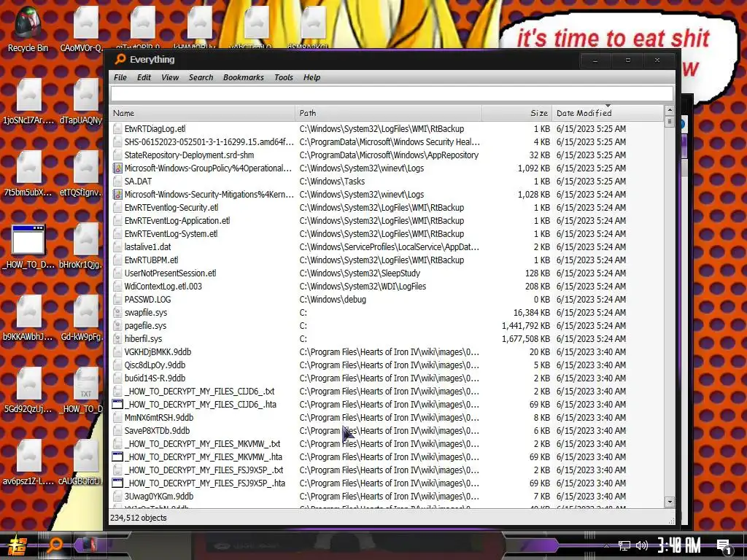Select VGKHDjBMKK.9ddb in results

pyautogui.click(x=386, y=352)
